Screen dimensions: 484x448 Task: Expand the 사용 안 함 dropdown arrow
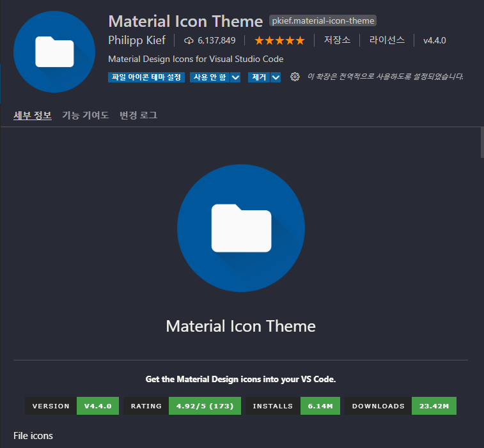pos(235,77)
